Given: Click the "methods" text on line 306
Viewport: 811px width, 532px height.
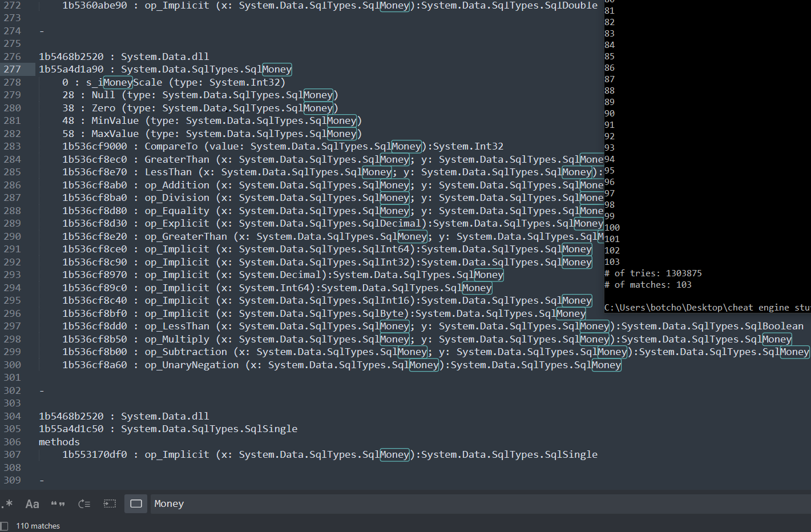Looking at the screenshot, I should pyautogui.click(x=59, y=442).
